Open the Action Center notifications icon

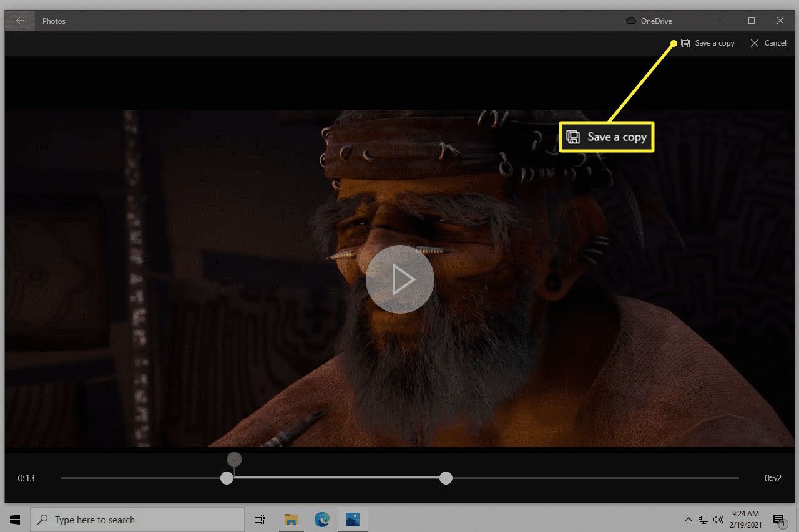tap(778, 520)
